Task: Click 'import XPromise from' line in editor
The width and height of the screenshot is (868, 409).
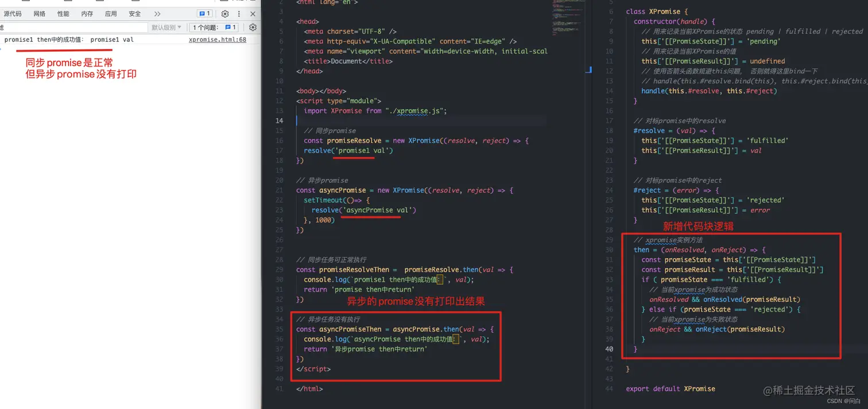Action: click(375, 111)
